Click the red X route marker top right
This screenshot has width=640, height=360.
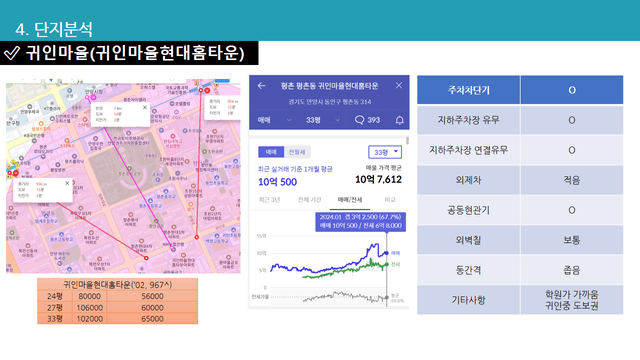click(x=207, y=90)
